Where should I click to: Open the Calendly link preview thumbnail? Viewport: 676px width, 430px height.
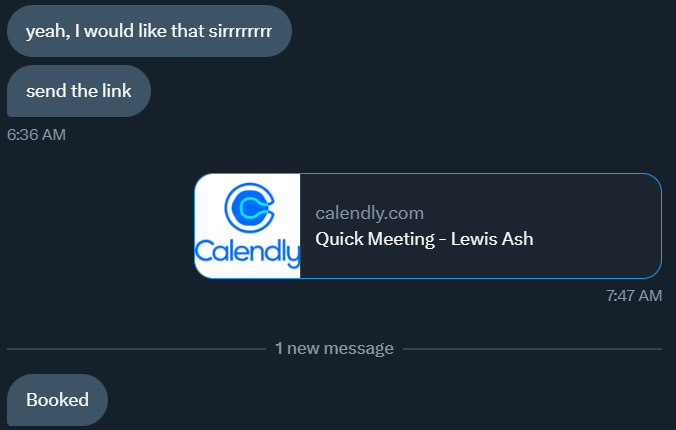pos(248,226)
